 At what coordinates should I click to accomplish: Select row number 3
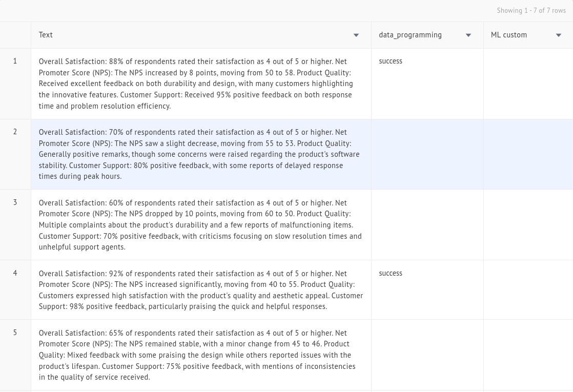[15, 202]
